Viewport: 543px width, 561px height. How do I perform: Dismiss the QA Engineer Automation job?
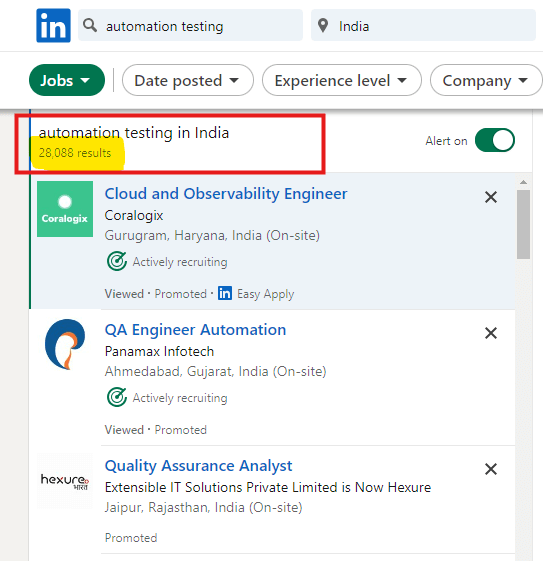click(x=491, y=333)
